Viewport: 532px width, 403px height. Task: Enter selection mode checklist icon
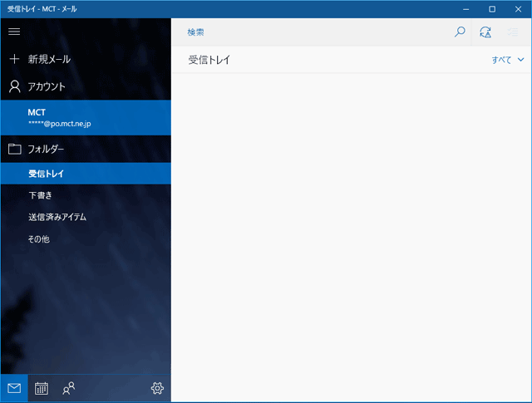[x=513, y=32]
